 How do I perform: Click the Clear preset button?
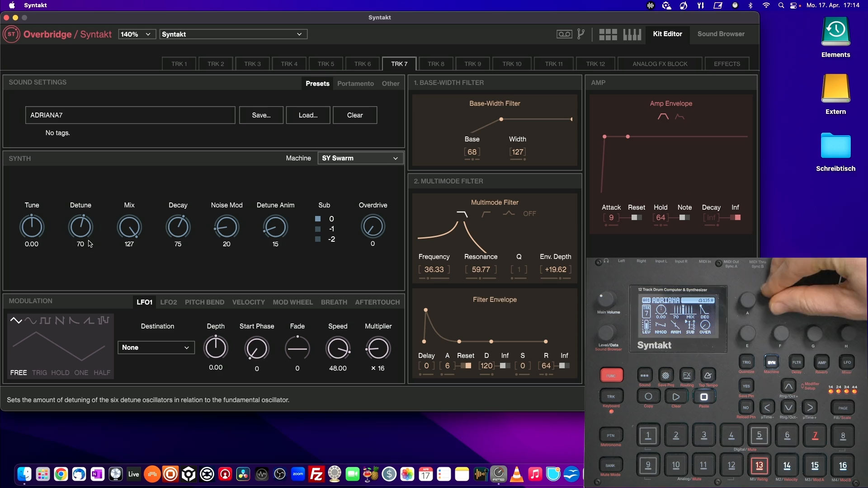[355, 115]
